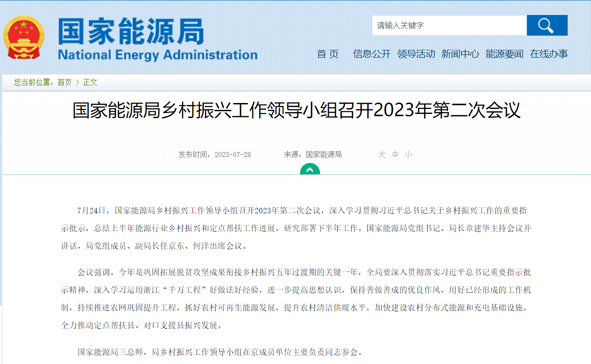This screenshot has width=591, height=364.
Task: Open the 信息公开 navigation menu
Action: click(372, 54)
